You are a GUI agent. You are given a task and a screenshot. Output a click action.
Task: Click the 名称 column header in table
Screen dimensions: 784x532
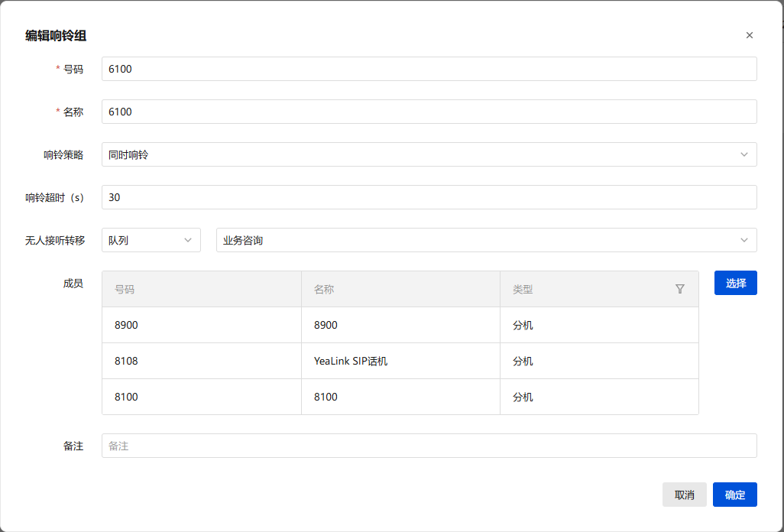(x=324, y=290)
